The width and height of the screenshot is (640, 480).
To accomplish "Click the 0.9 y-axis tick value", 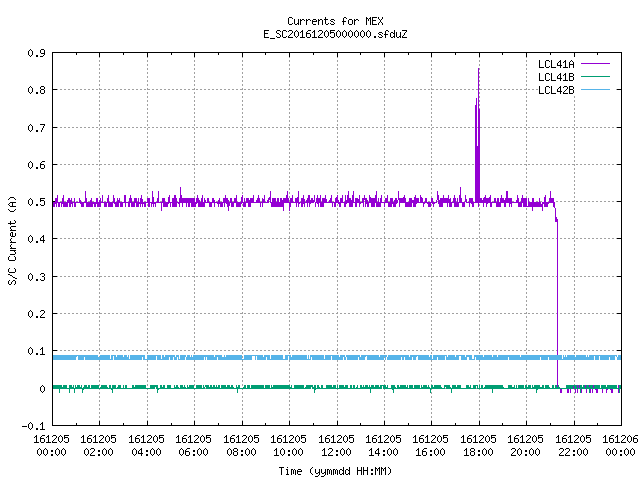I will click(36, 53).
